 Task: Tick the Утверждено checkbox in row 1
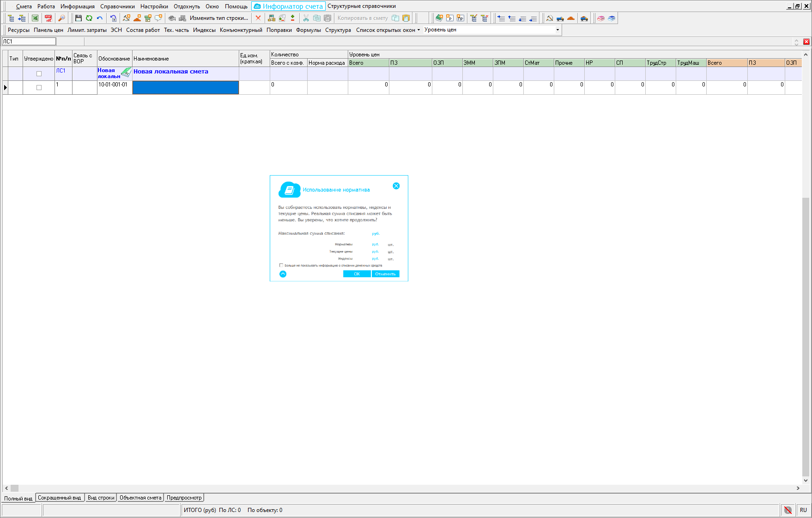pos(39,87)
